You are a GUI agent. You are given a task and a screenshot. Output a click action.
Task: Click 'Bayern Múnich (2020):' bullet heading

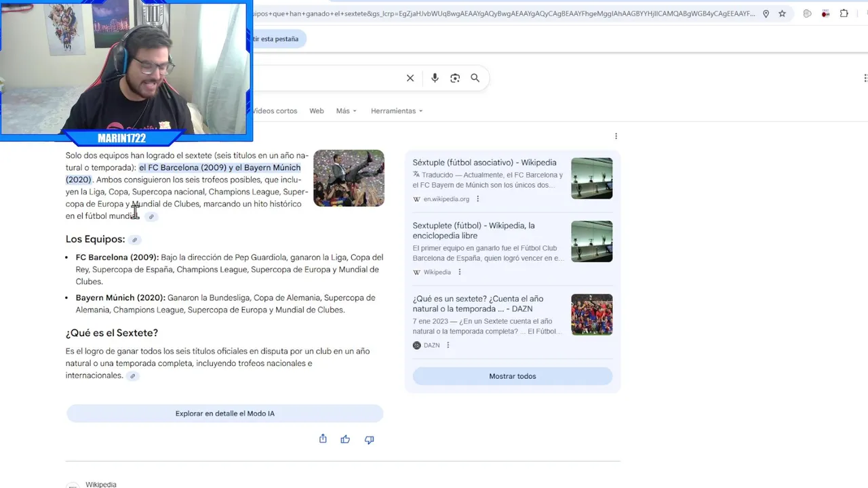pos(120,298)
